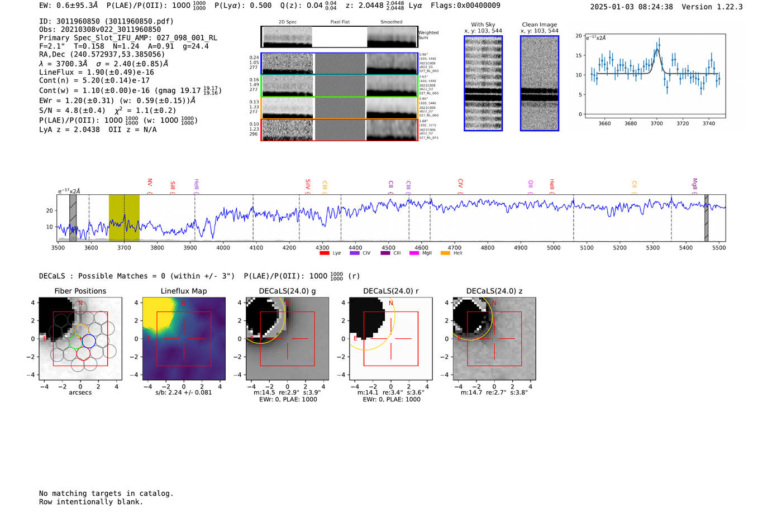The image size is (782, 532).
Task: Select the blue-bordered 2D spectrum row
Action: [340, 64]
